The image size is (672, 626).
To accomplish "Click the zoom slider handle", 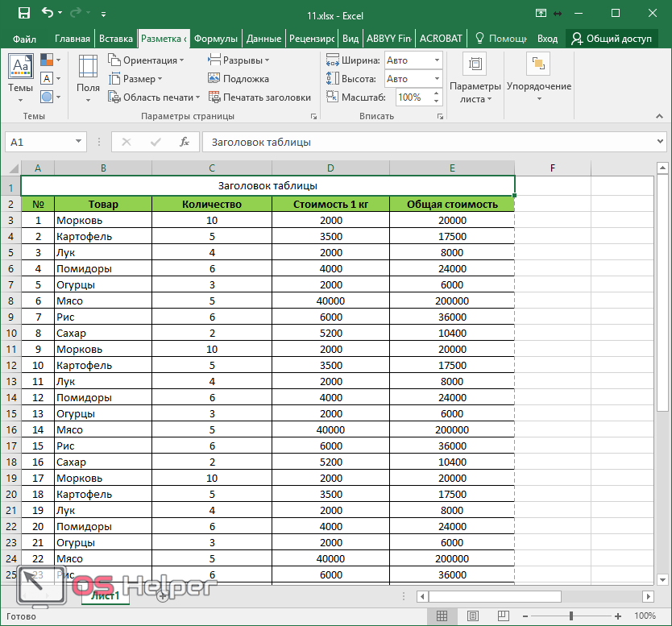I will coord(571,616).
